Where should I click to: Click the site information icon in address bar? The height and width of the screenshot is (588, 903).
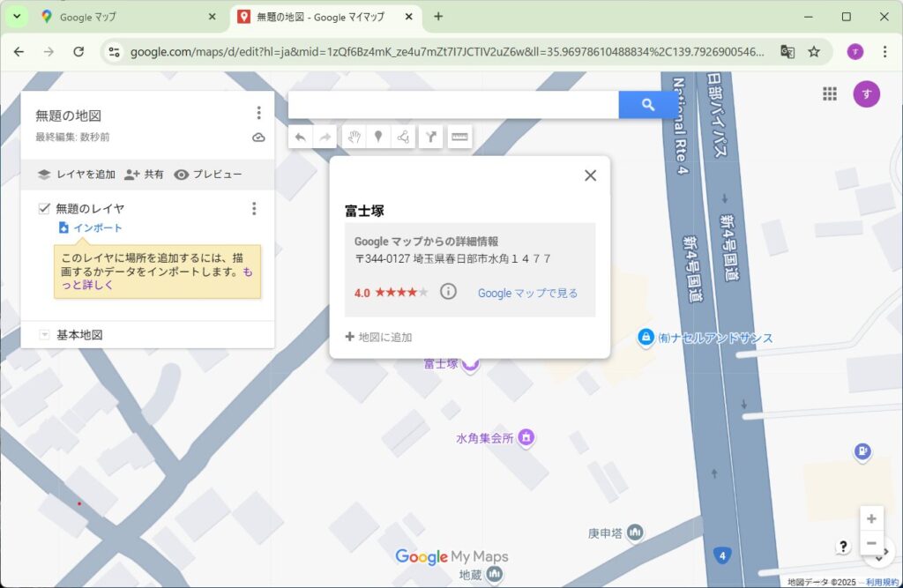114,52
